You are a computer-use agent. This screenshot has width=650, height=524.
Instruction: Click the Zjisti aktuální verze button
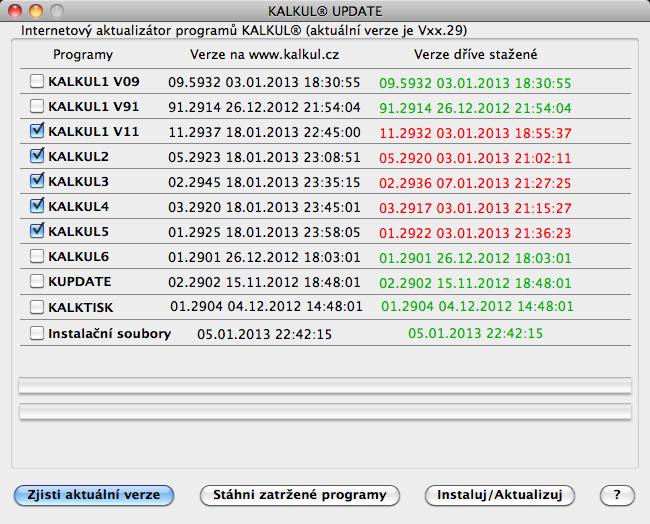94,495
